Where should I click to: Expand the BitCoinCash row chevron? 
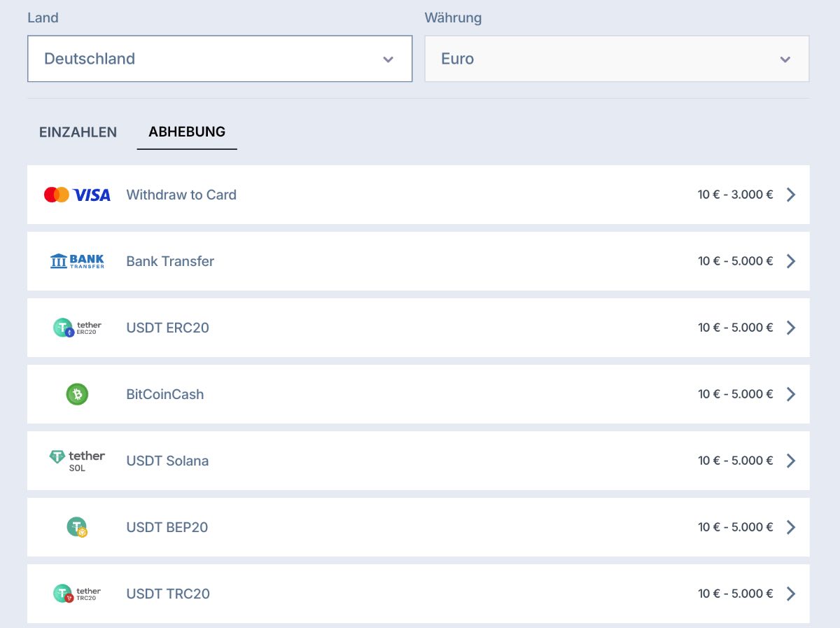tap(791, 394)
